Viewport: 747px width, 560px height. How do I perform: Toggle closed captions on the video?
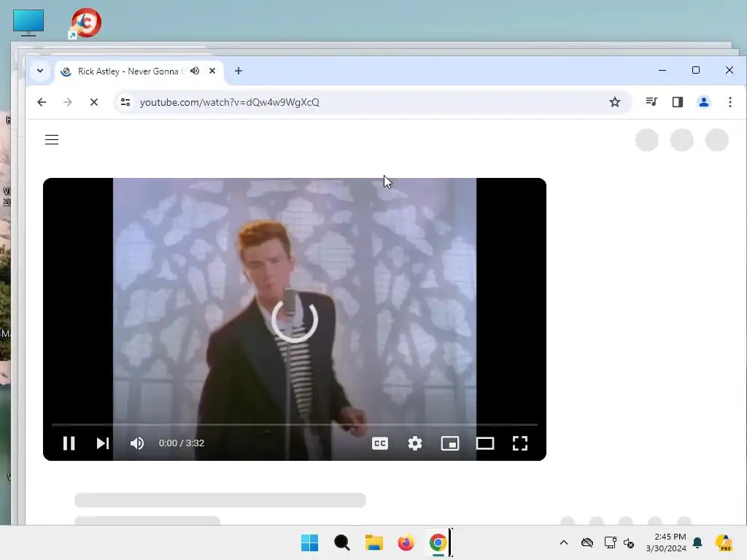point(379,443)
